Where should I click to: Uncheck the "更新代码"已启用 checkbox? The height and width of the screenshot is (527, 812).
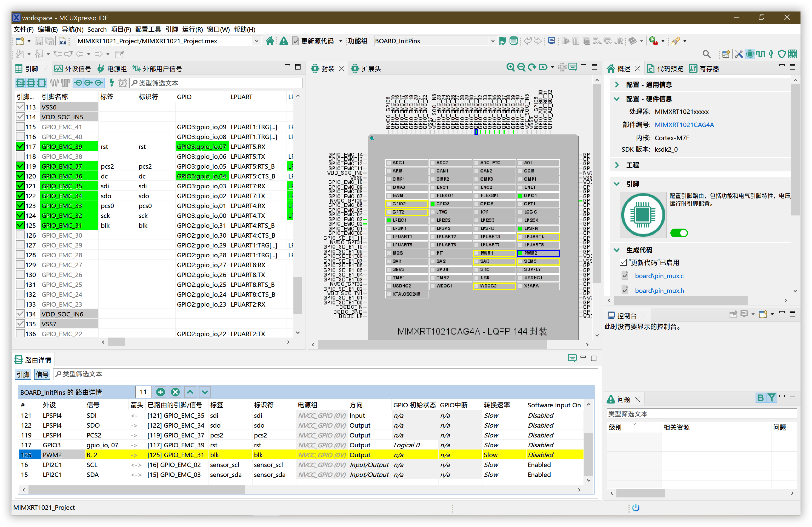coord(623,263)
